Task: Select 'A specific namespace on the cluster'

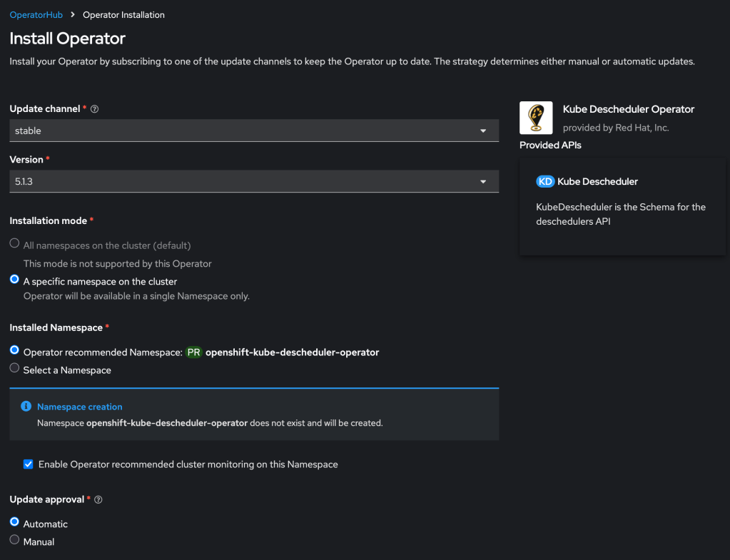Action: click(x=14, y=280)
